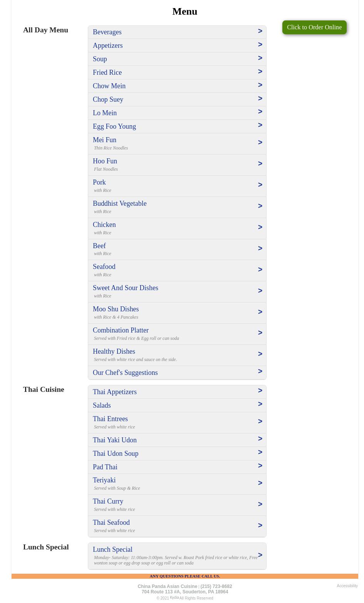Viewport: 364px width, 603px height.
Task: Click the arrow icon next to Salads
Action: [x=260, y=404]
